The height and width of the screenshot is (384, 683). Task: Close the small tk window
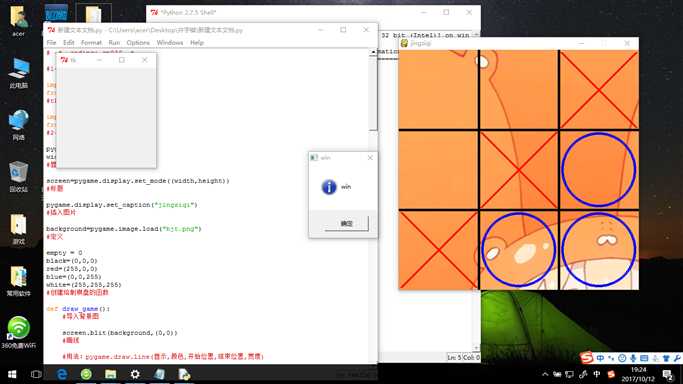(145, 60)
